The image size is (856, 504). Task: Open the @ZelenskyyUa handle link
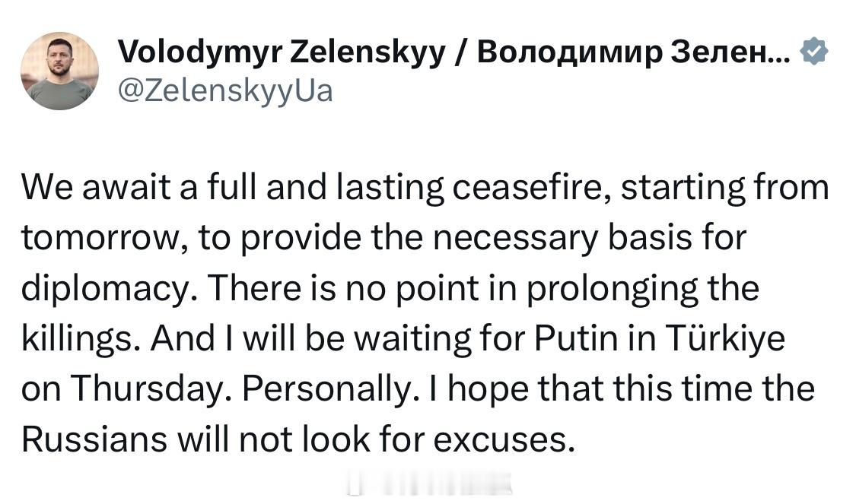(x=225, y=90)
